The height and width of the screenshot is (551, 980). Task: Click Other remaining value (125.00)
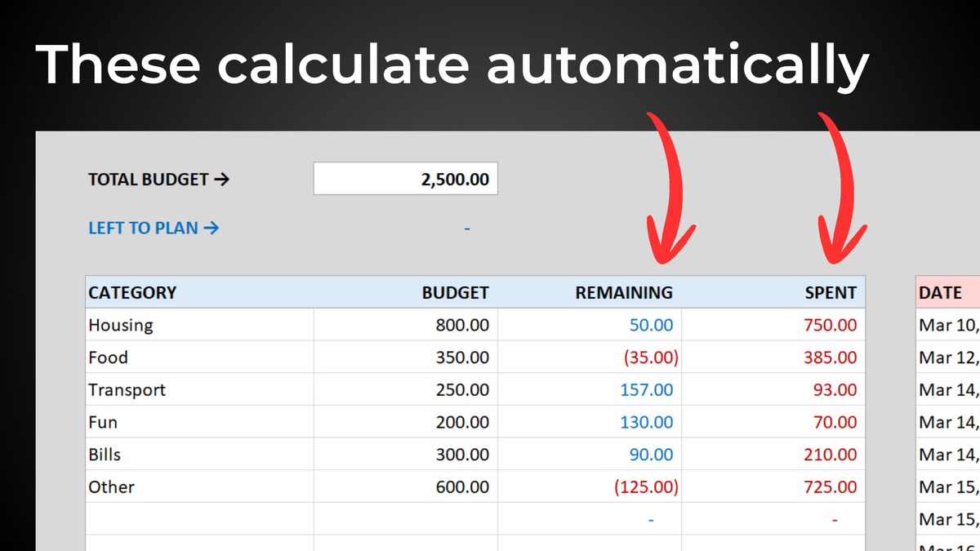[x=646, y=487]
